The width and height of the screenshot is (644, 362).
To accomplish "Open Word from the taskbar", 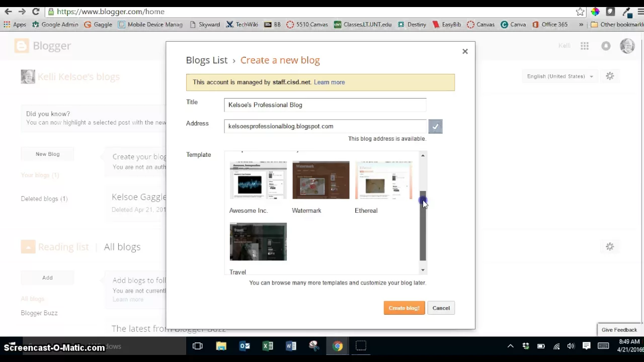I will (x=291, y=346).
